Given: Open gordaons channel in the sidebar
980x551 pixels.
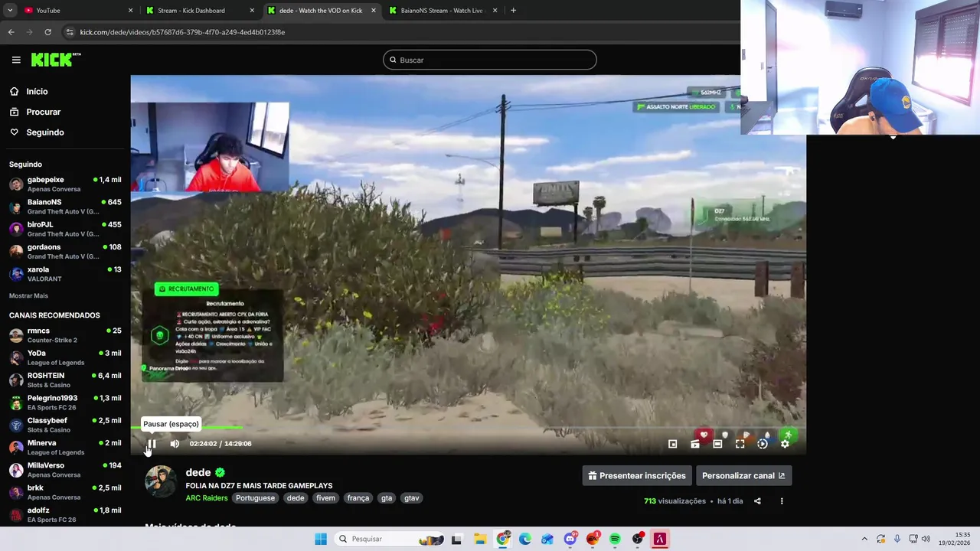Looking at the screenshot, I should 65,252.
